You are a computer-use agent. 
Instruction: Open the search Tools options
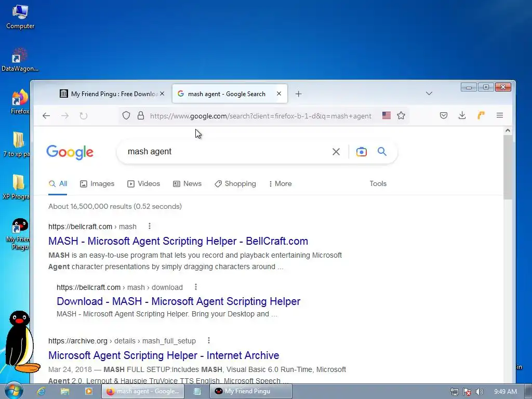(378, 183)
